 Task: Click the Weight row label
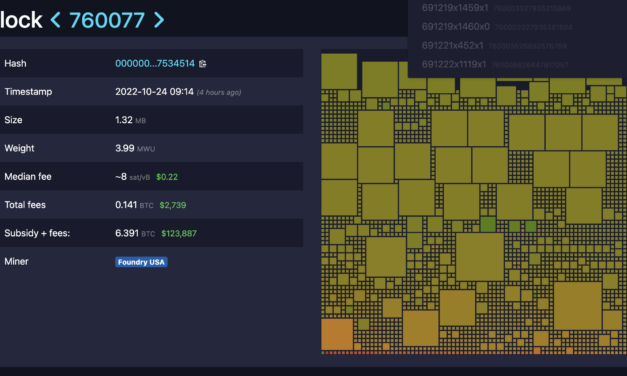point(19,148)
